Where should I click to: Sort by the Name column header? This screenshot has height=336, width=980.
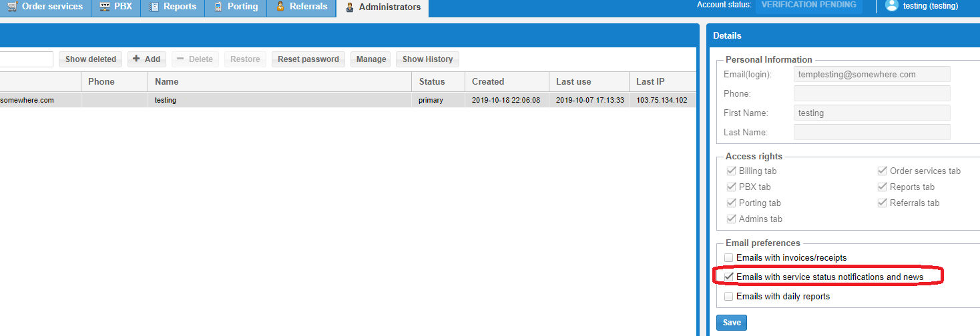280,81
